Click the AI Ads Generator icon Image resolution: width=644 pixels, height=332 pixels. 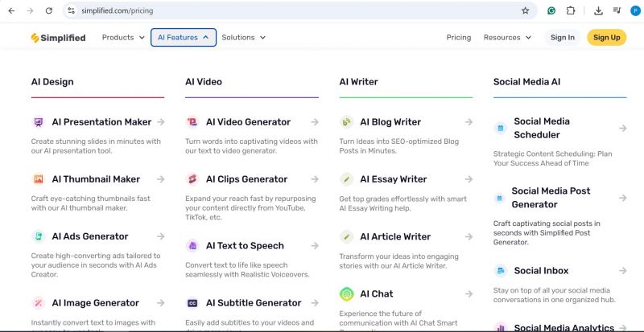click(38, 236)
